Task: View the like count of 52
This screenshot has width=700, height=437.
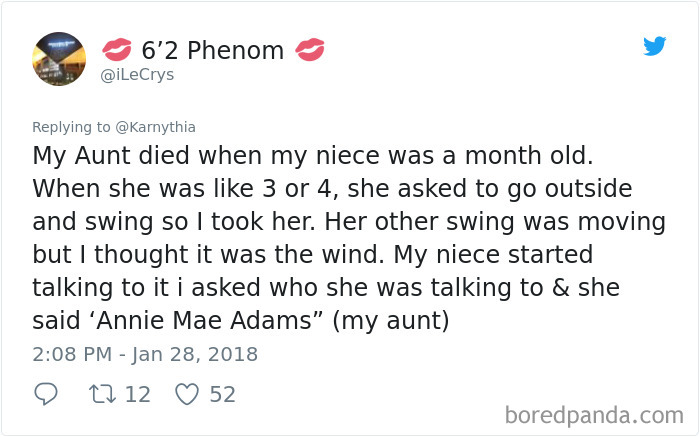Action: (x=222, y=394)
